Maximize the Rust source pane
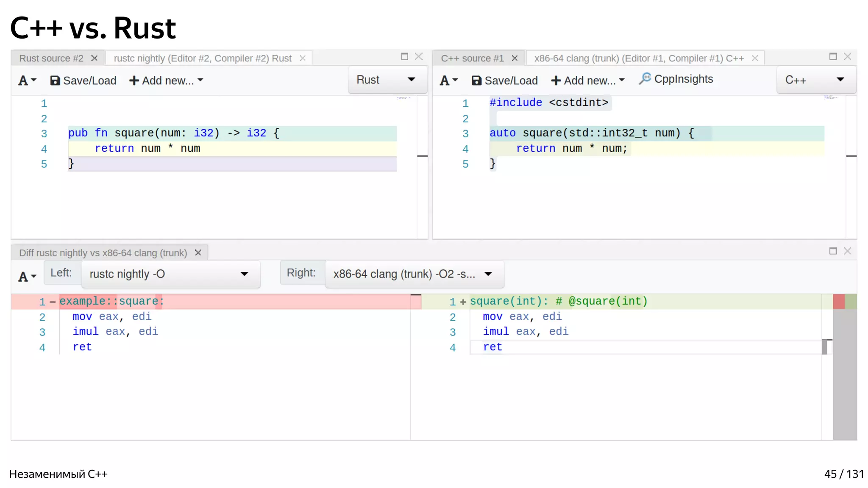 pos(404,56)
